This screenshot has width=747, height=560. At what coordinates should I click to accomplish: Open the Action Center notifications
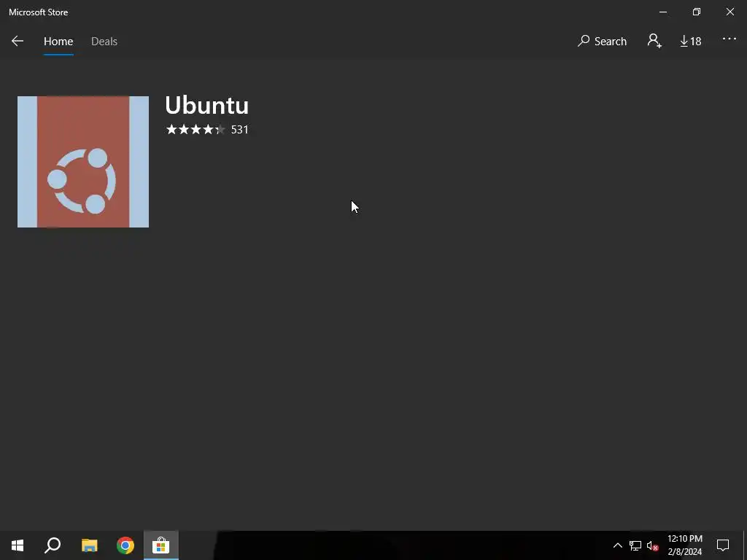coord(723,545)
